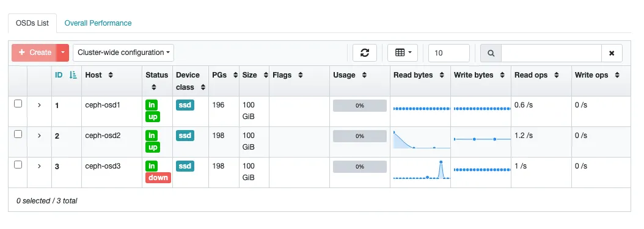Sort by Device class arrows
The width and height of the screenshot is (644, 229).
pyautogui.click(x=203, y=87)
